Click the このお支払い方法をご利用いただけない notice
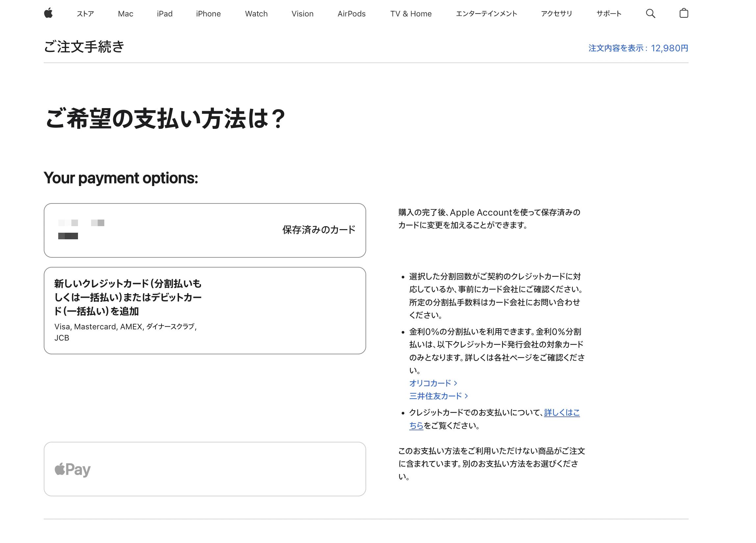The image size is (756, 543). (492, 464)
